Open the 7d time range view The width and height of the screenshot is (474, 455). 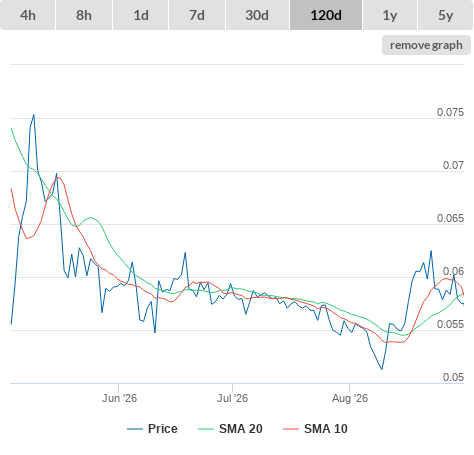pyautogui.click(x=197, y=15)
